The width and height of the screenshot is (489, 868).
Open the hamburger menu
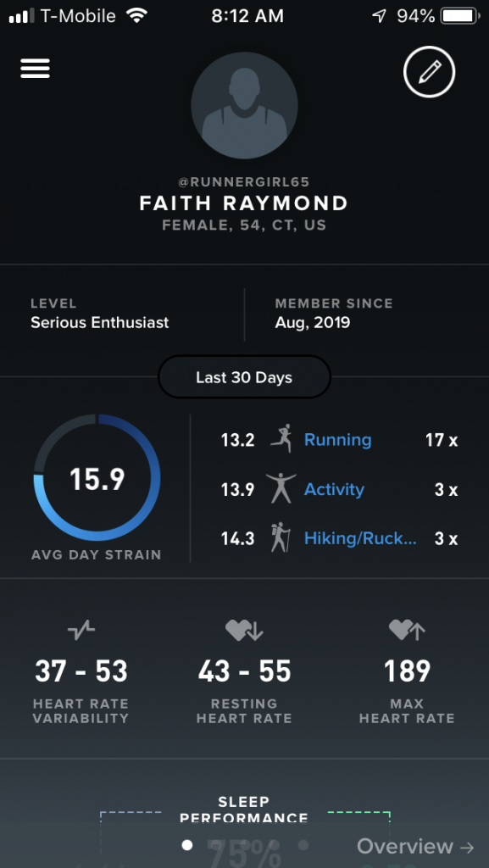36,69
